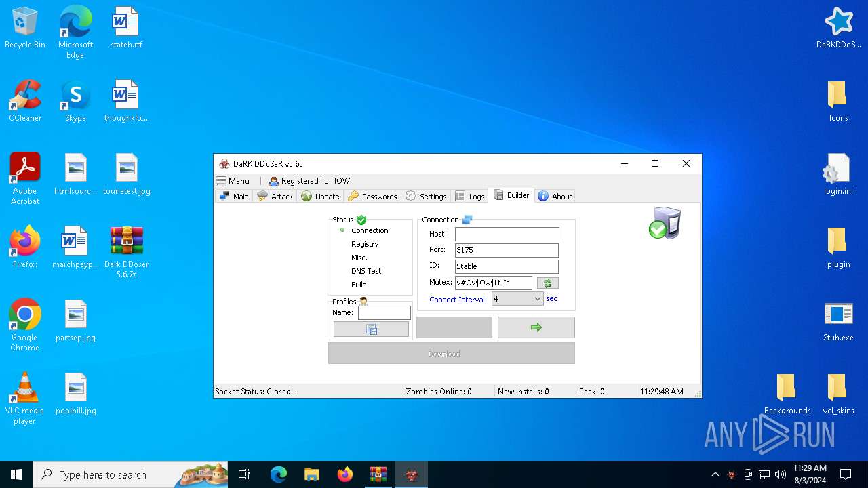Click the Socket Status: Closed text
This screenshot has height=488, width=868.
pos(256,391)
